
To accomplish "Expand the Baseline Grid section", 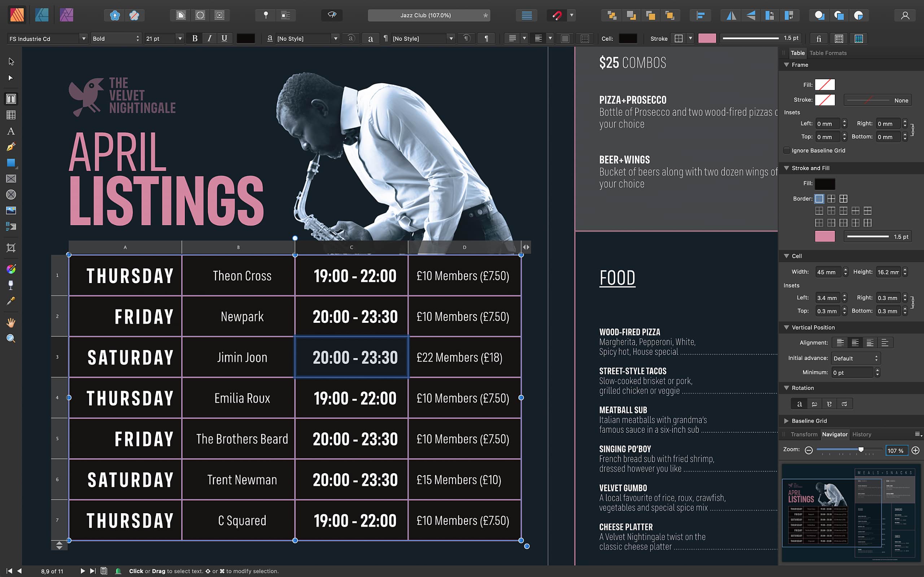I will point(786,420).
